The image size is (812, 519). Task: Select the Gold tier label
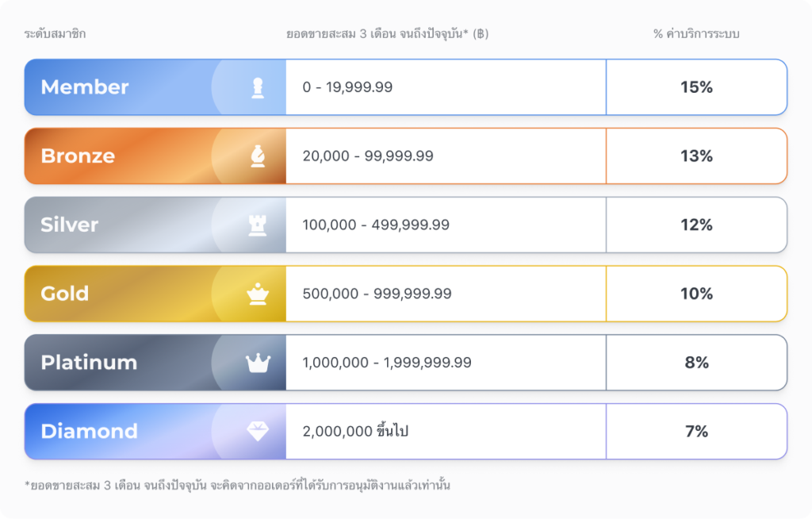65,294
